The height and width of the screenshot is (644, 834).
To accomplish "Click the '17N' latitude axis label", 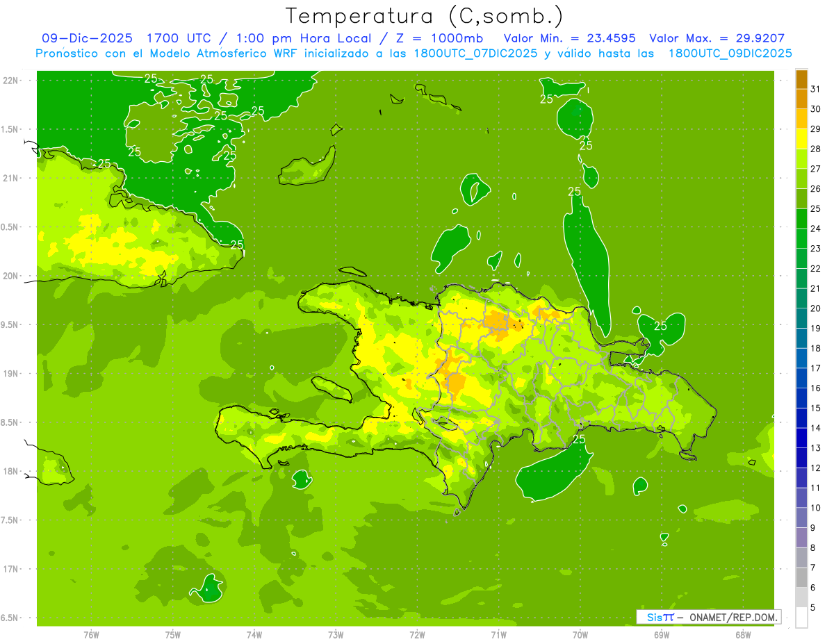I will pos(12,569).
